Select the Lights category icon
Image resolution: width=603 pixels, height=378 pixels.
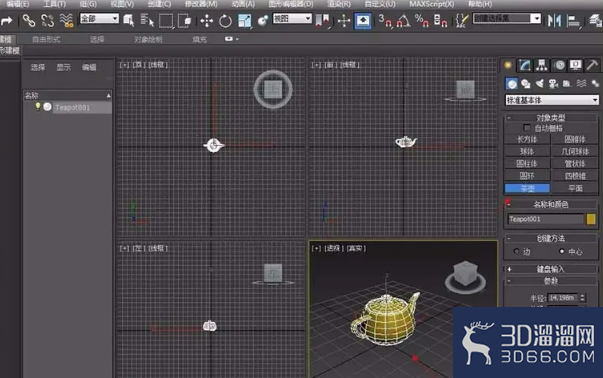[x=540, y=83]
